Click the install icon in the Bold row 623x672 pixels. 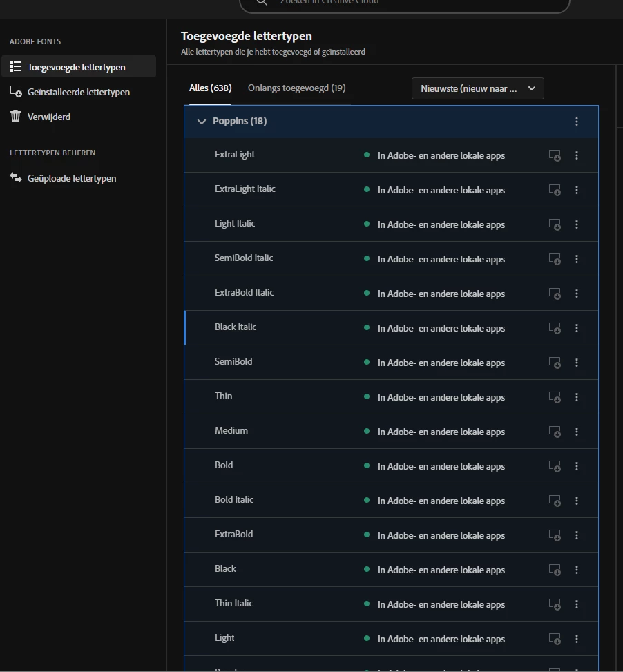point(555,466)
